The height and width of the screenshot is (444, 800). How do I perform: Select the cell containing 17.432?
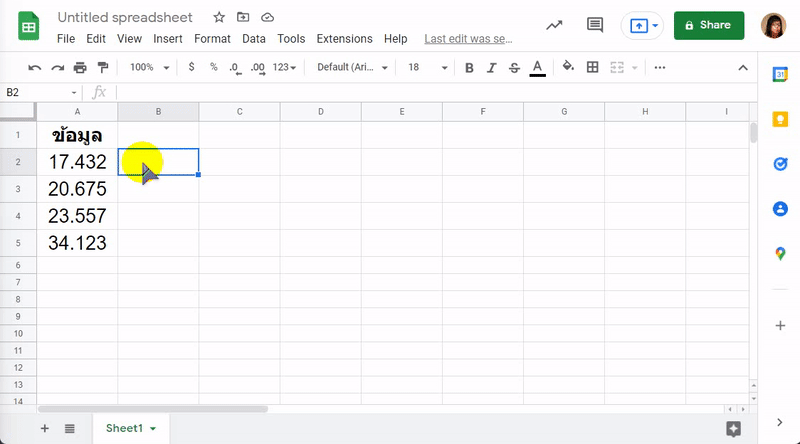(x=77, y=162)
